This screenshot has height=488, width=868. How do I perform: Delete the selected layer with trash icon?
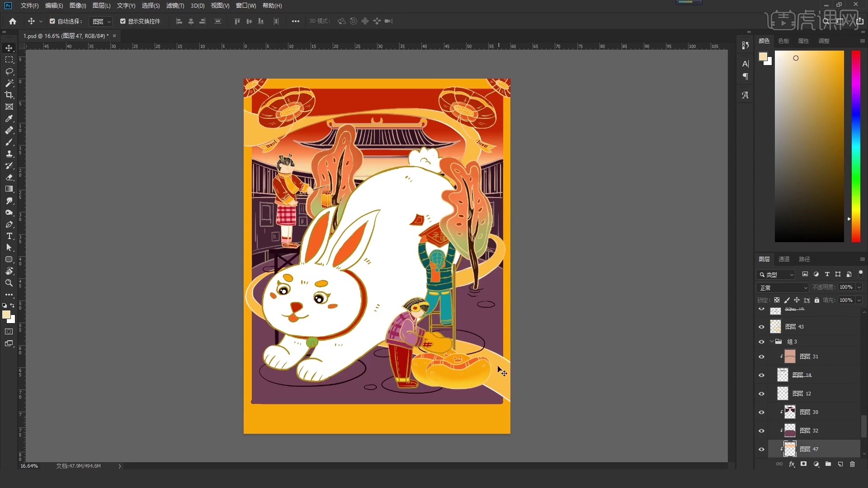point(852,464)
